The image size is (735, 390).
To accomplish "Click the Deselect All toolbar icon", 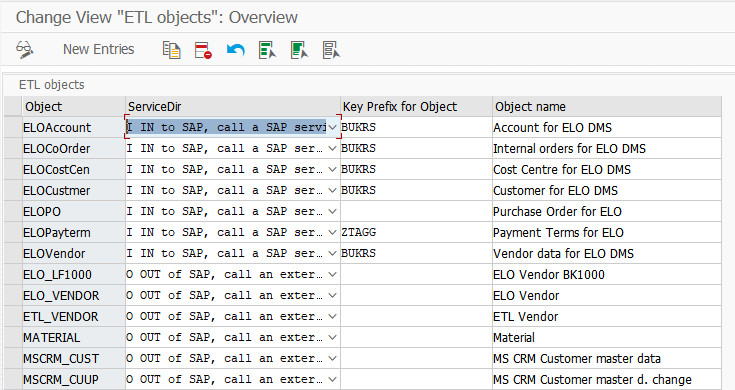I will (x=331, y=50).
